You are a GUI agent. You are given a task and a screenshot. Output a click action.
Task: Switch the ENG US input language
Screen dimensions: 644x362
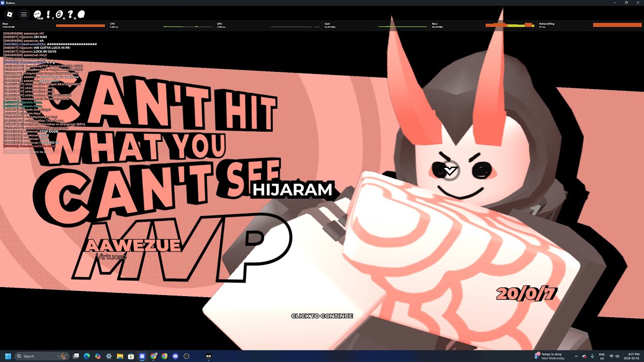[602, 356]
